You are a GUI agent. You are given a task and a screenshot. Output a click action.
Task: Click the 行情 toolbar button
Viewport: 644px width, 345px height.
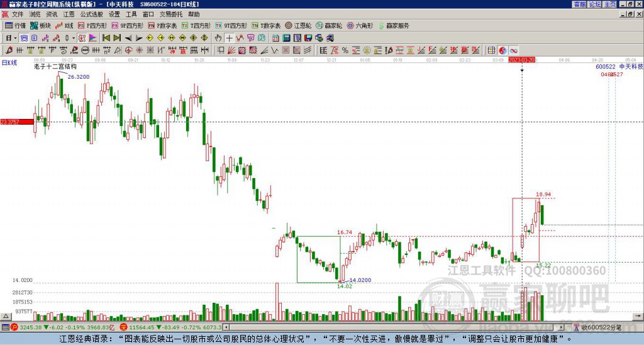tap(16, 25)
